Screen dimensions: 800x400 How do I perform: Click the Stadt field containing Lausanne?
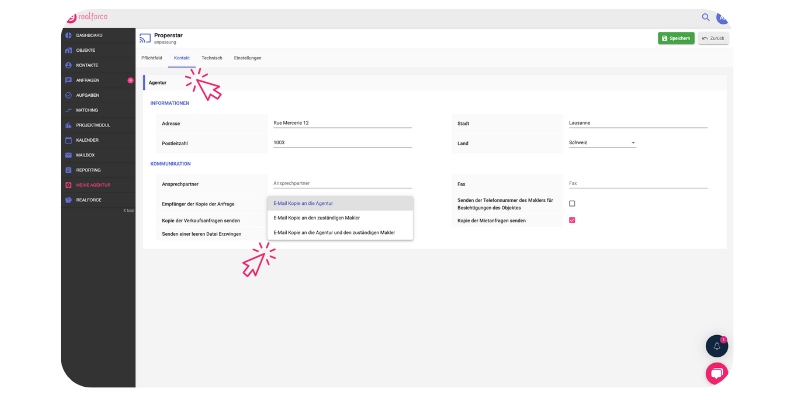click(x=638, y=123)
